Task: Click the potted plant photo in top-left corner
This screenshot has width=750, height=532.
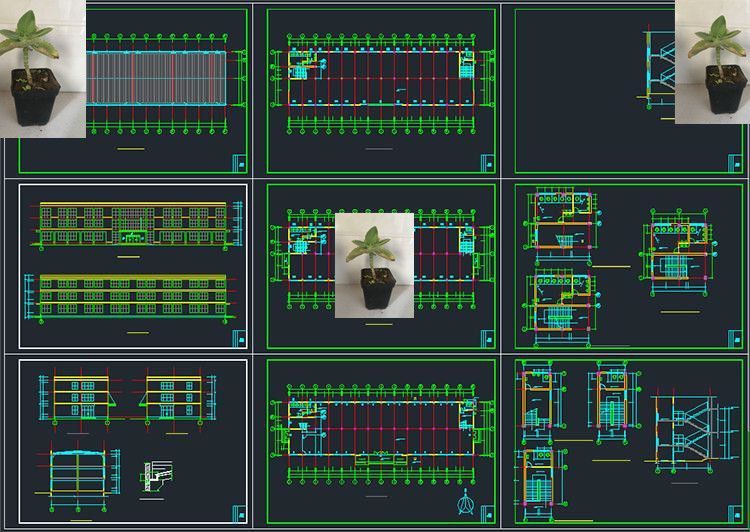Action: pos(42,68)
